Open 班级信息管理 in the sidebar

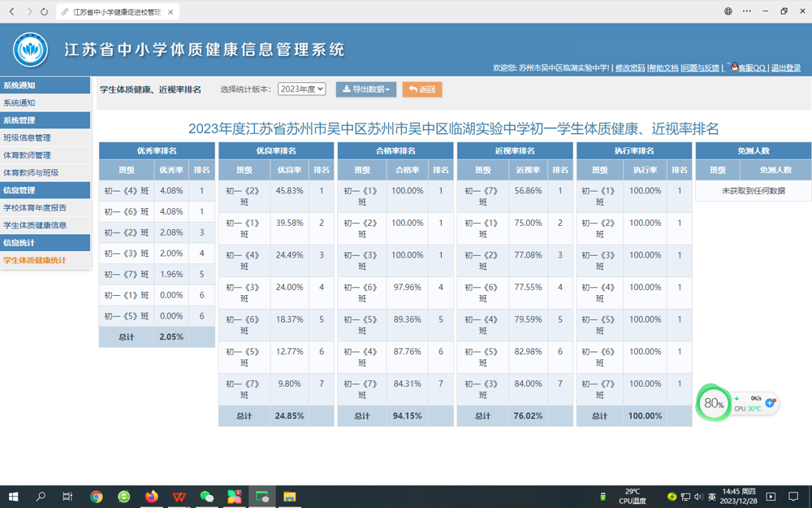click(28, 138)
